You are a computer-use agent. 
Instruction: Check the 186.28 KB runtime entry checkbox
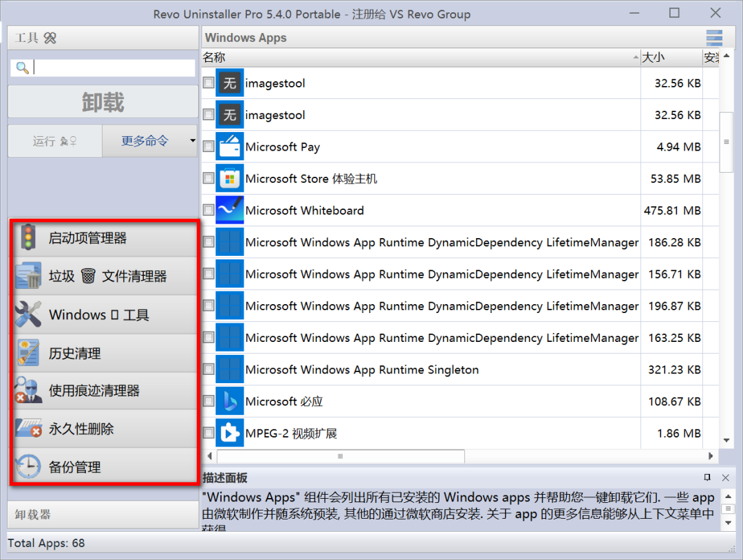pos(208,241)
